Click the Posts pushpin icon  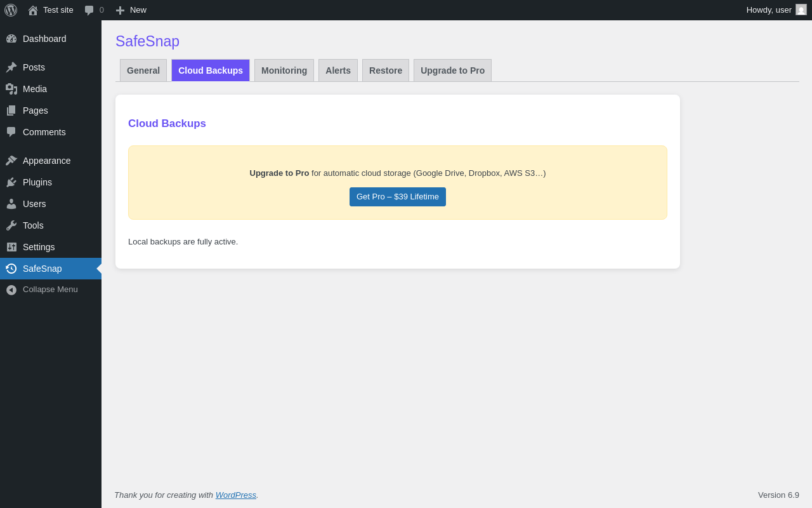(x=11, y=67)
